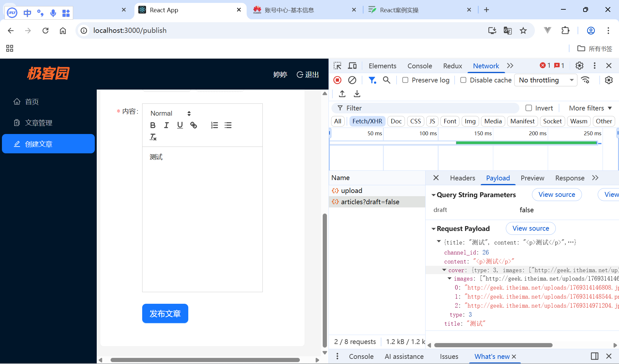This screenshot has width=619, height=364.
Task: Open the Console tab in DevTools
Action: (419, 66)
